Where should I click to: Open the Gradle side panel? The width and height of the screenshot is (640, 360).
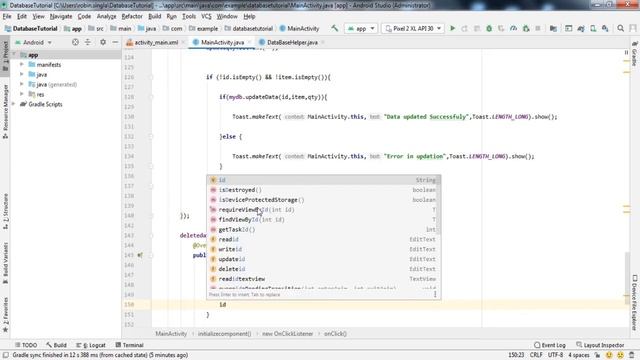click(634, 55)
